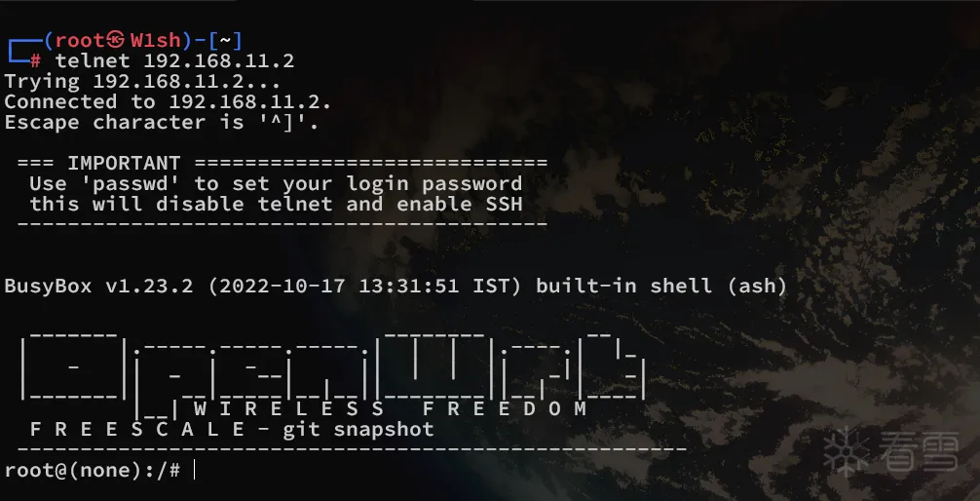The width and height of the screenshot is (980, 501).
Task: Click the 看雪 Chinese characters watermark
Action: [x=920, y=451]
